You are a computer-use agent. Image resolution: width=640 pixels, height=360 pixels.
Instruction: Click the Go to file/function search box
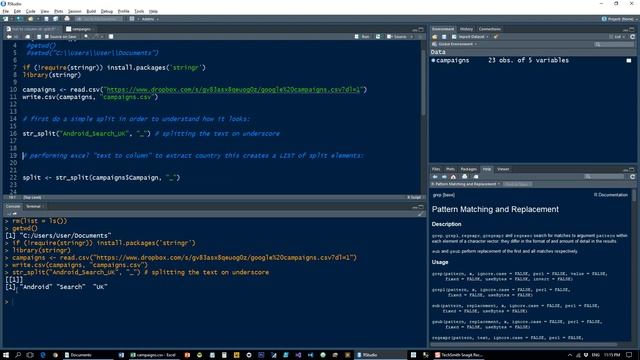pyautogui.click(x=99, y=19)
